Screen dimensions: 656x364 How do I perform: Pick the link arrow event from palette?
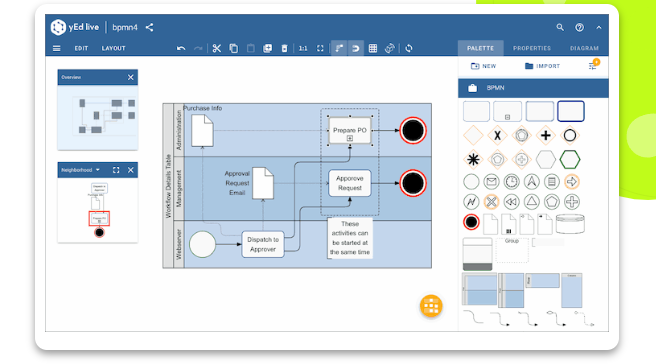click(572, 182)
